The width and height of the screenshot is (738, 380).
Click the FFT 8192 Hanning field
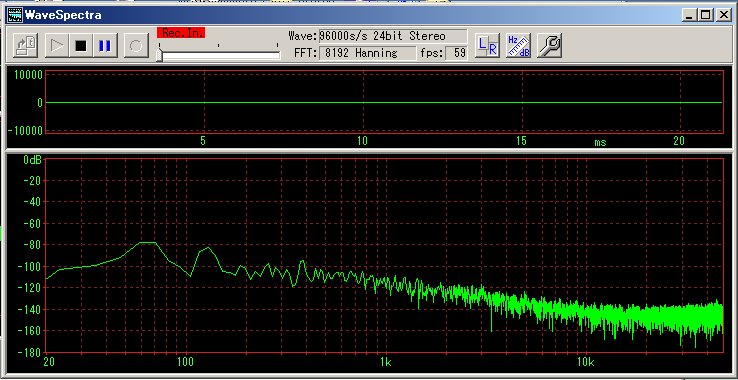pos(368,53)
